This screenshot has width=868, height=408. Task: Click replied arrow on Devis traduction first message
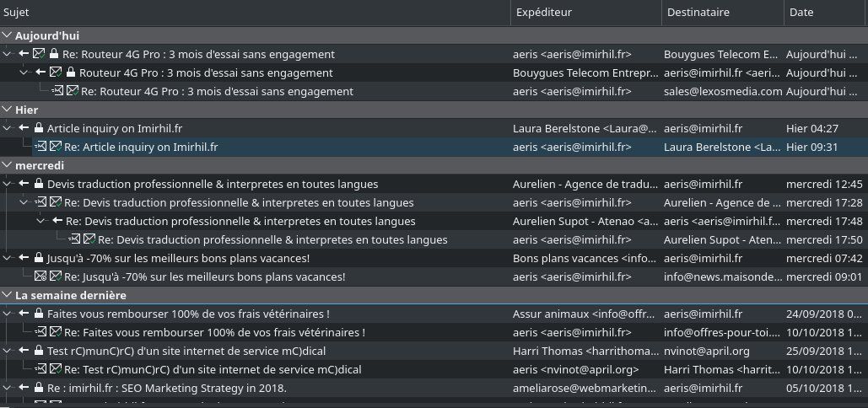(24, 184)
